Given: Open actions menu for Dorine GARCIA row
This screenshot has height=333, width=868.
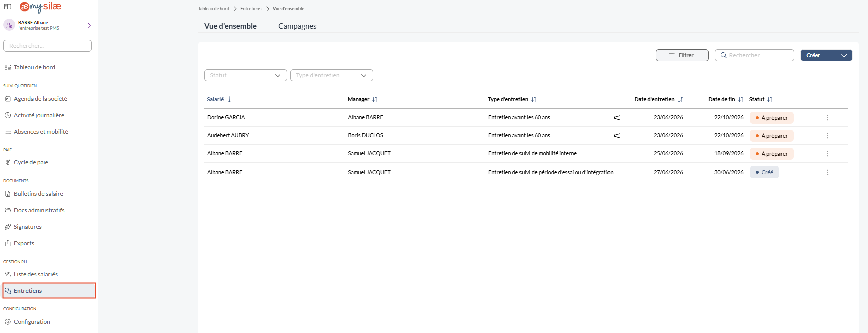Looking at the screenshot, I should [828, 118].
